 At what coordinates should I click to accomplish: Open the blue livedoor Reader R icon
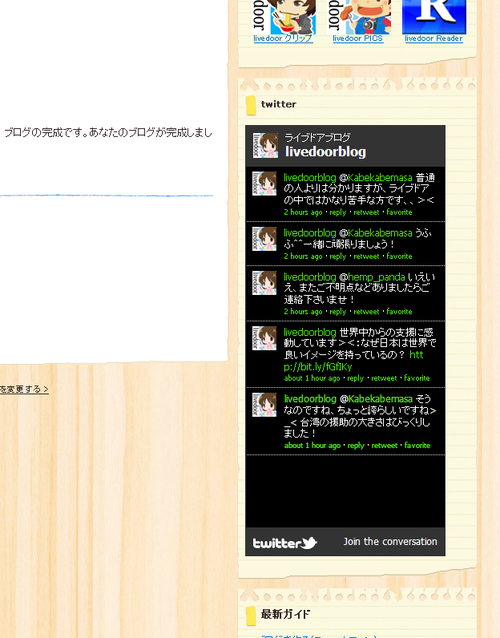point(434,17)
